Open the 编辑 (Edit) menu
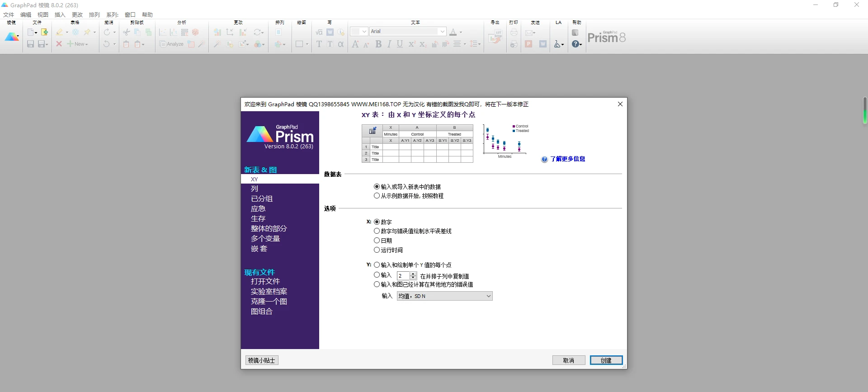This screenshot has height=392, width=868. (26, 14)
